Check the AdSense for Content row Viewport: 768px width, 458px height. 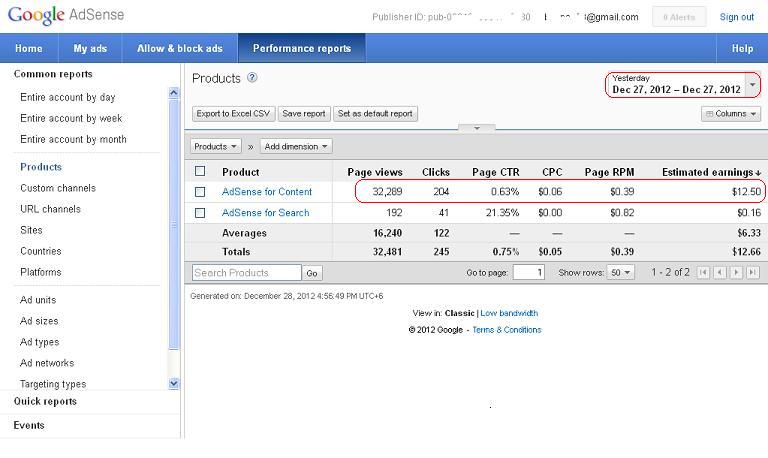point(200,192)
